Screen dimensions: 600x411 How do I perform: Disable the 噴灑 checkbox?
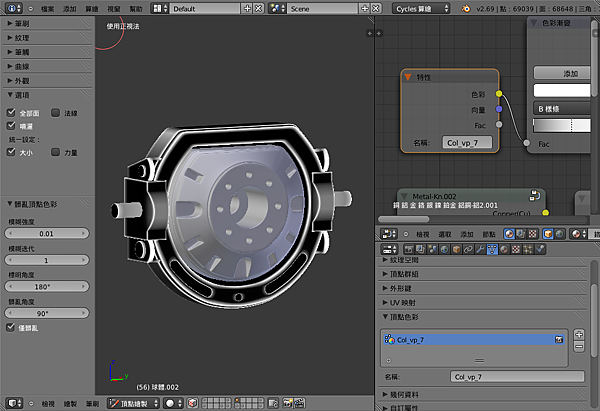tap(11, 127)
